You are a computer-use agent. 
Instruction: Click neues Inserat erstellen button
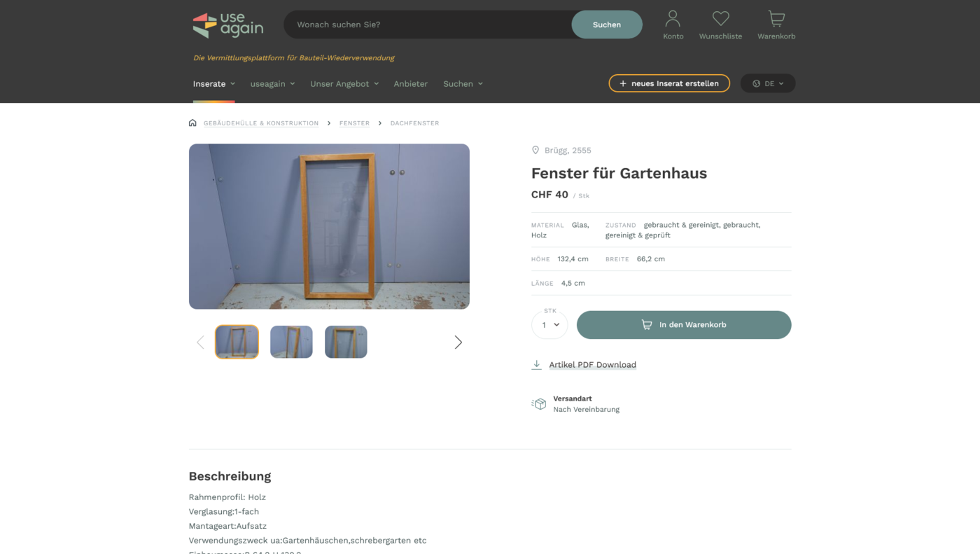(x=669, y=83)
